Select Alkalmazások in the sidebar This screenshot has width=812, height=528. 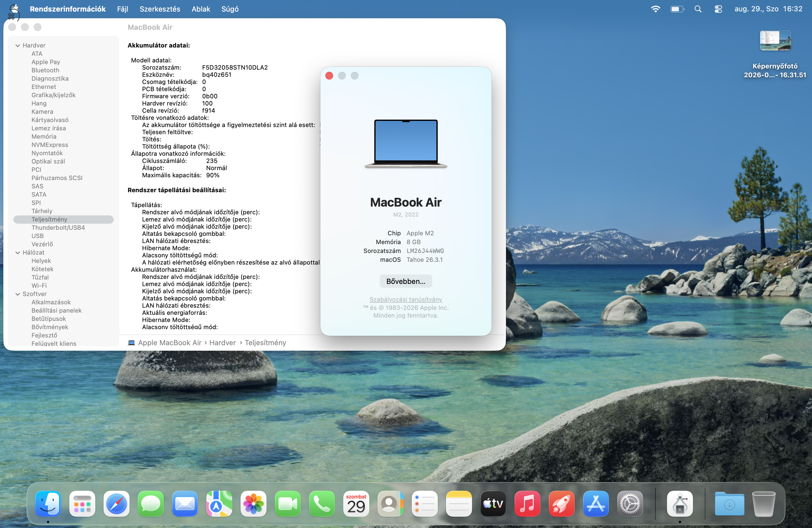tap(51, 302)
